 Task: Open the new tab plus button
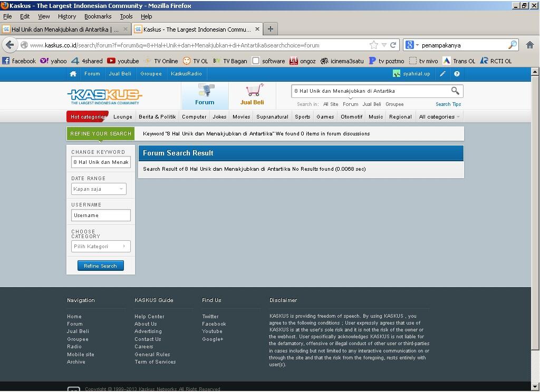(271, 30)
